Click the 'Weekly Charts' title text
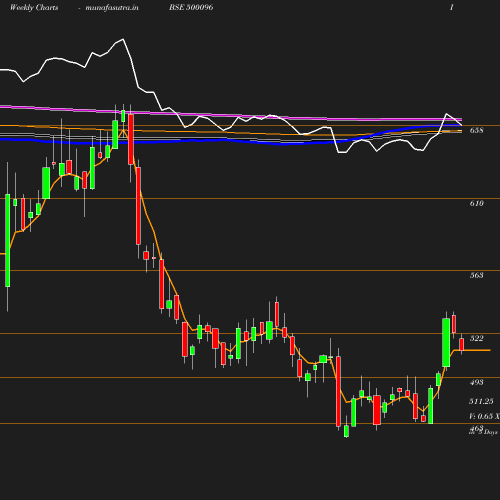500x500 pixels. pyautogui.click(x=34, y=7)
